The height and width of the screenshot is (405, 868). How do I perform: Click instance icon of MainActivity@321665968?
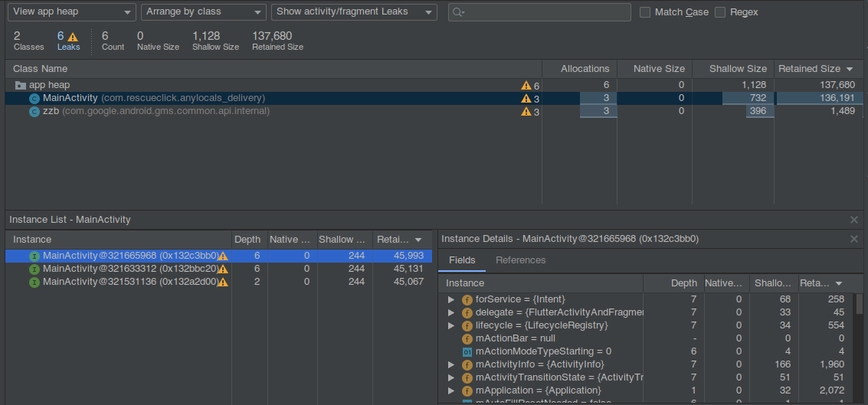coord(34,256)
